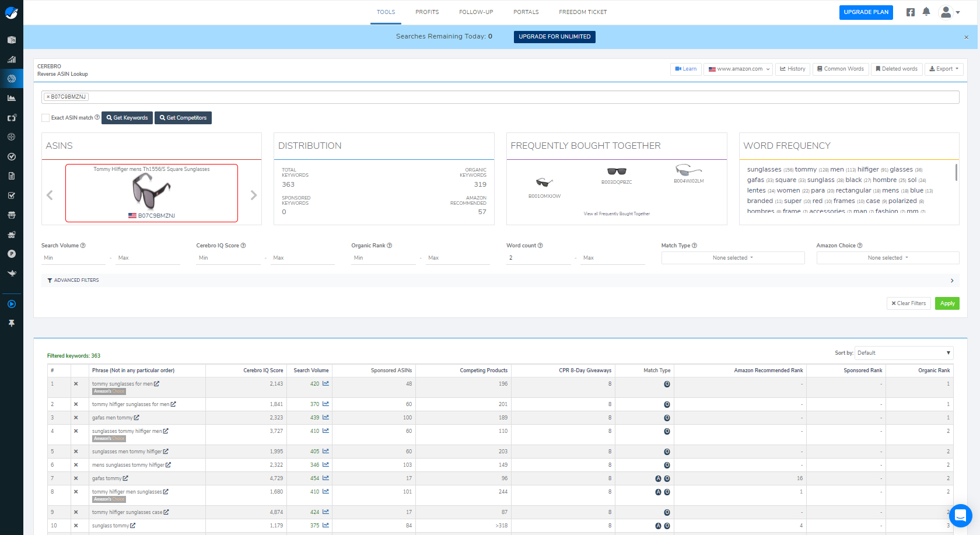Click the word frequency panel scrollbar
Image resolution: width=980 pixels, height=535 pixels.
point(956,173)
